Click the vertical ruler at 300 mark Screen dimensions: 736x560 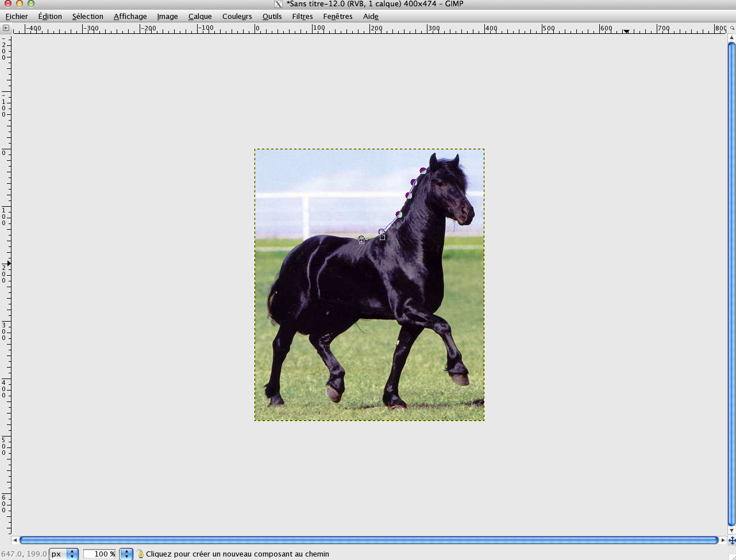5,331
